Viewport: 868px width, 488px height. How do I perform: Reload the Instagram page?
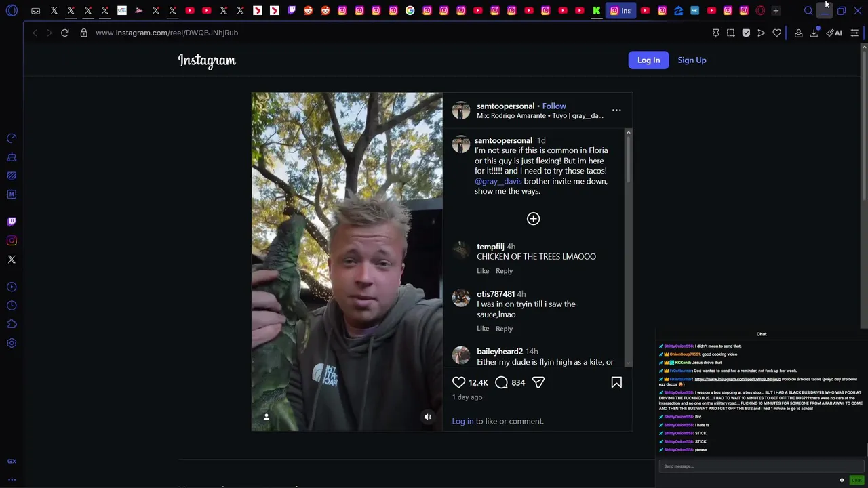pos(65,33)
